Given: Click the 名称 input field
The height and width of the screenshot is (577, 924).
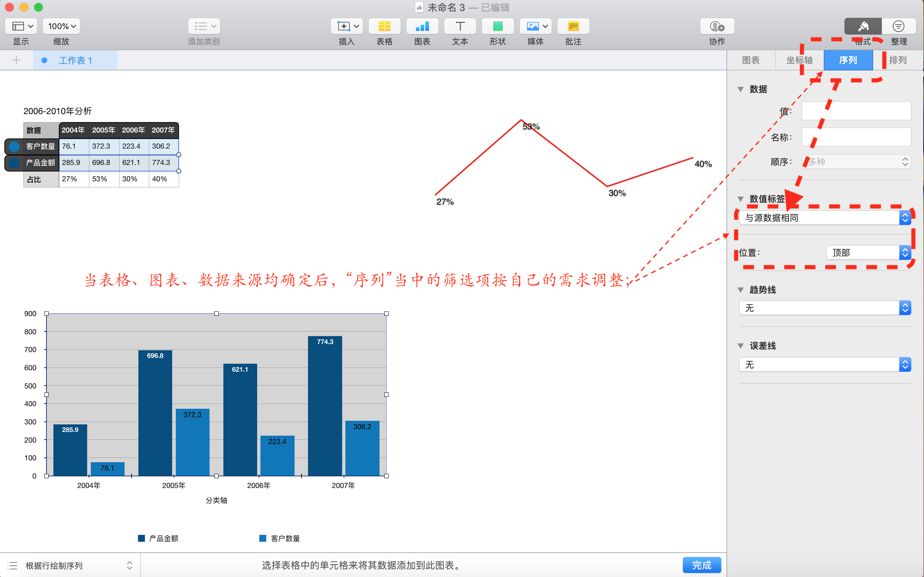Looking at the screenshot, I should click(856, 137).
